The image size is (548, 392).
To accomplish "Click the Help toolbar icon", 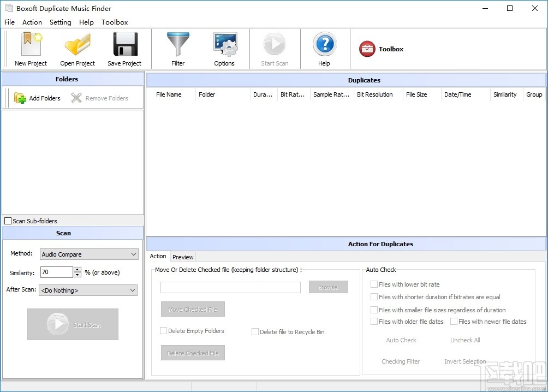I will [324, 48].
